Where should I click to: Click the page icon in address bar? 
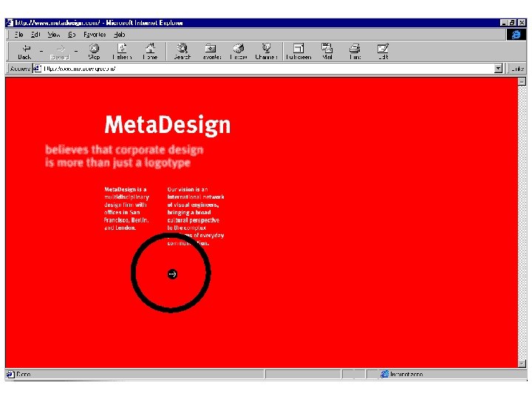point(38,69)
